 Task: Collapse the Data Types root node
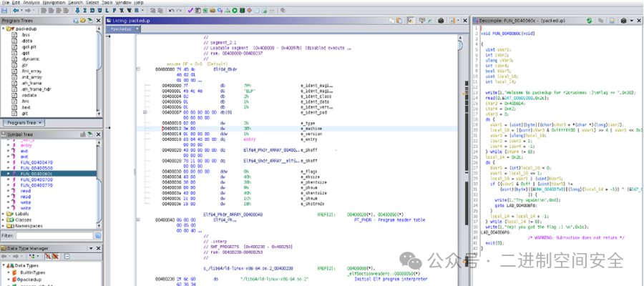point(4,264)
